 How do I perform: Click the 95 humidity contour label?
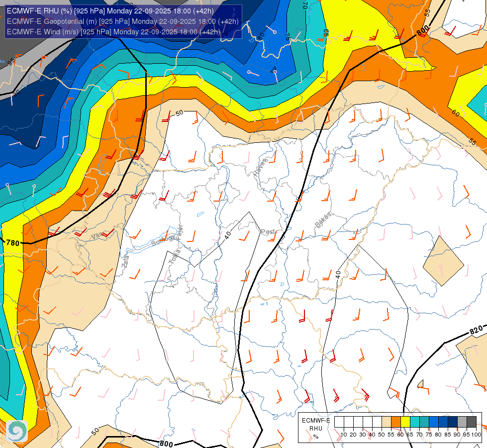coord(11,62)
